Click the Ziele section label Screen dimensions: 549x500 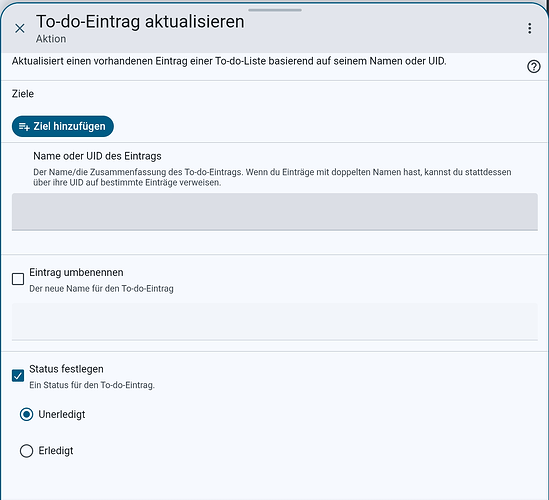point(23,94)
